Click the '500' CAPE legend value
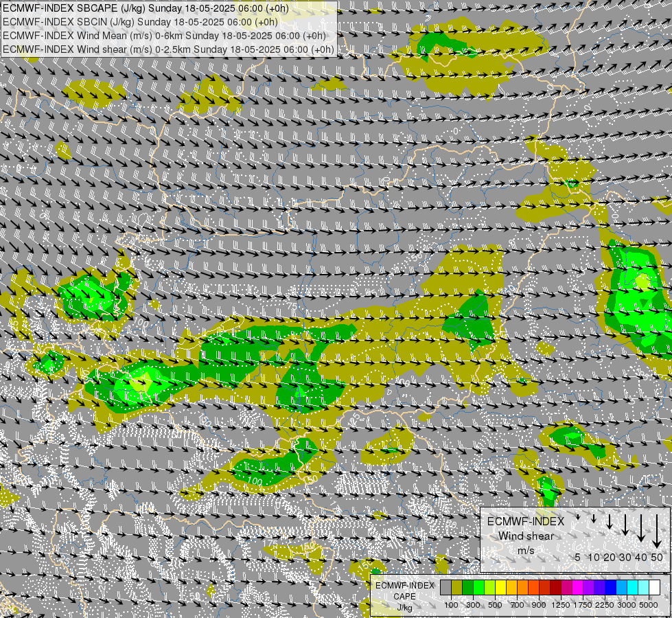 click(x=495, y=605)
